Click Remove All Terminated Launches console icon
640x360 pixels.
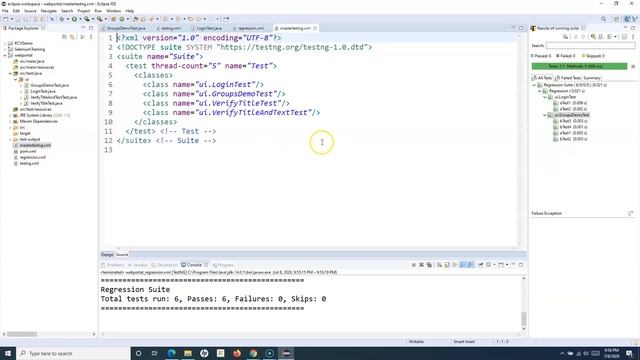coord(429,265)
